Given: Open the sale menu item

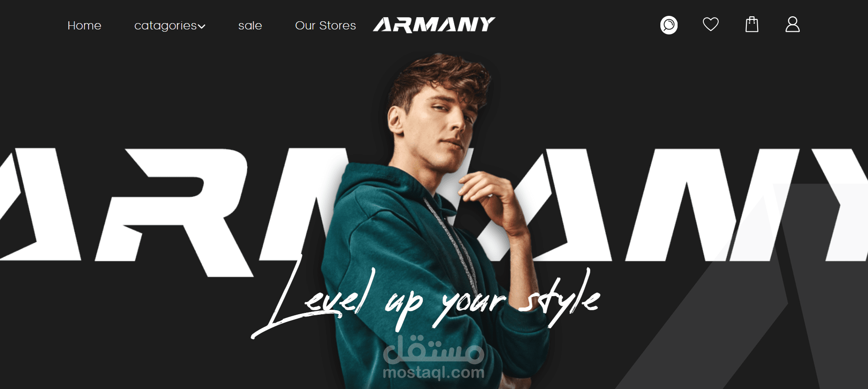Looking at the screenshot, I should pyautogui.click(x=250, y=25).
